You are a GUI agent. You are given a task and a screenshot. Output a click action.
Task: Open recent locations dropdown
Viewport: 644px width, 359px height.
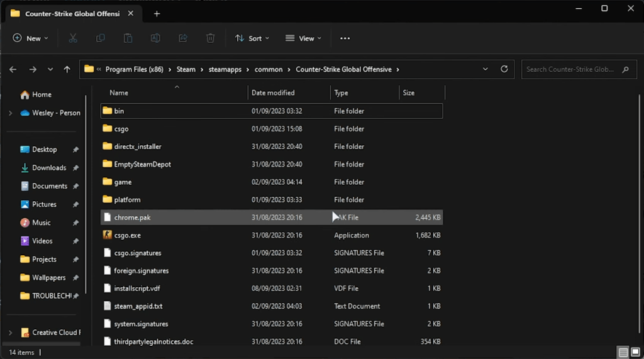pos(50,69)
